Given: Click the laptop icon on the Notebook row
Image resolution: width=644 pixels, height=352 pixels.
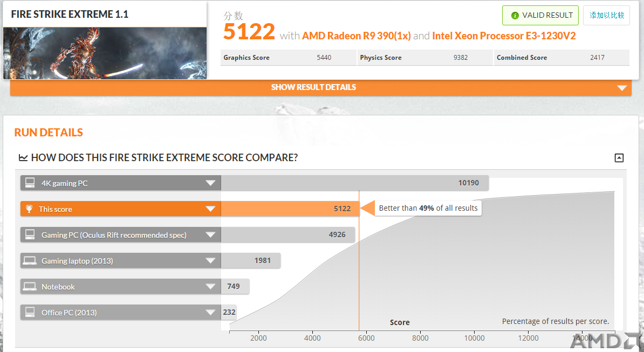Looking at the screenshot, I should coord(30,286).
